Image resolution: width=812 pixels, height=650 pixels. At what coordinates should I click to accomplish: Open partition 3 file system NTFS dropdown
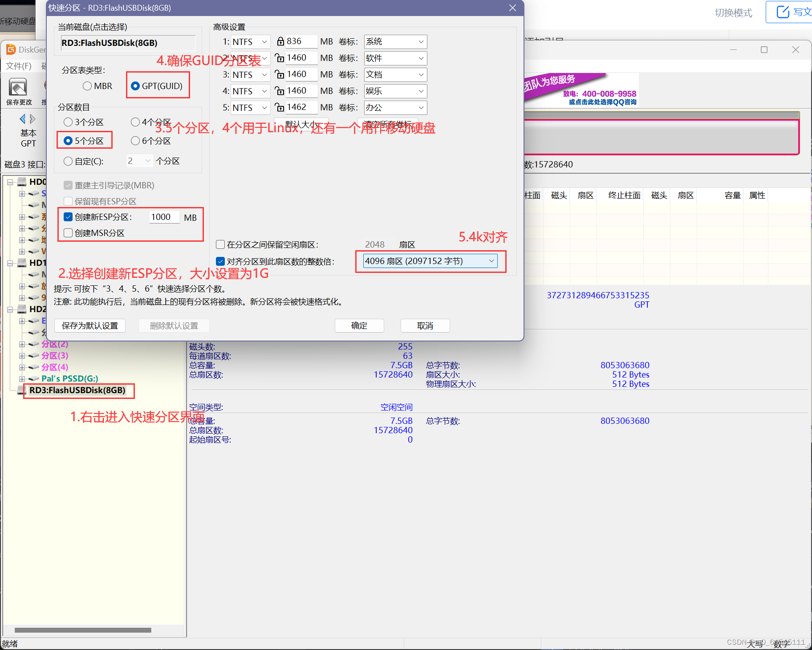coord(251,75)
